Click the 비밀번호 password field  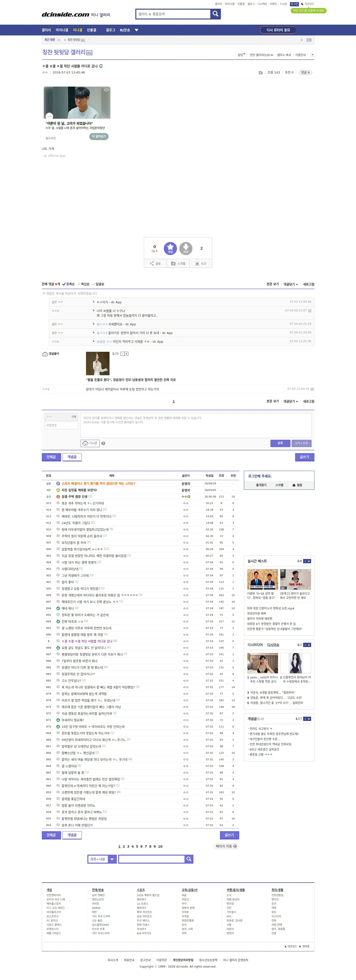[x=61, y=425]
